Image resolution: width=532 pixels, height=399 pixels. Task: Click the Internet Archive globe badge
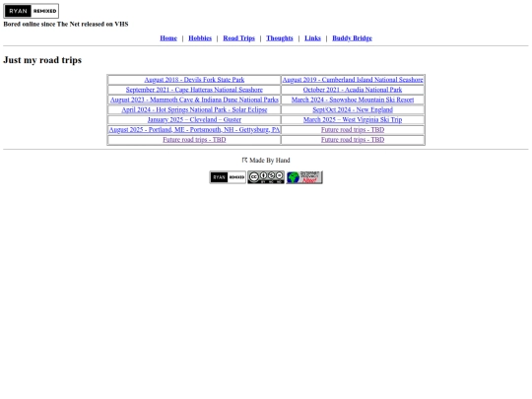click(x=304, y=177)
